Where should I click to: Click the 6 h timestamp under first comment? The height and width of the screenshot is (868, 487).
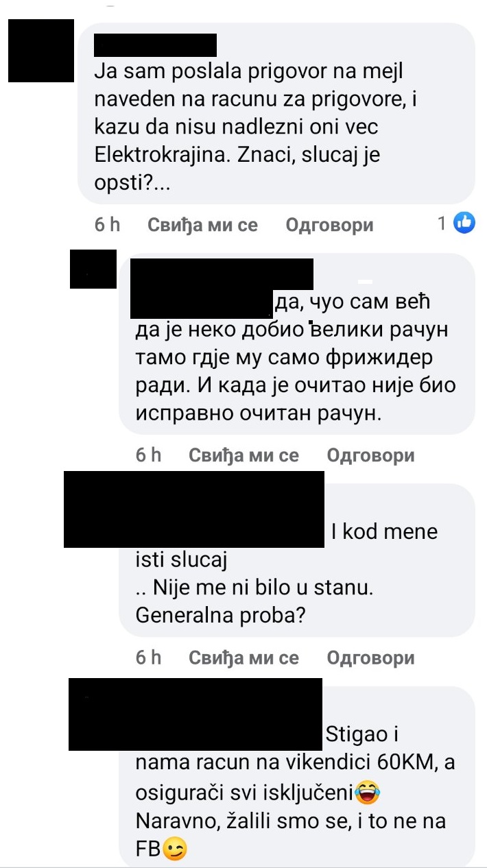(x=107, y=224)
